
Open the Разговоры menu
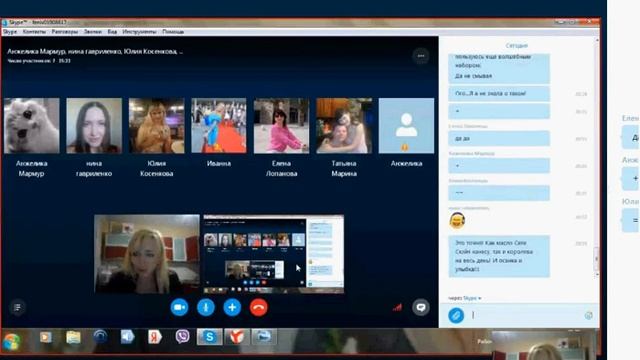pos(65,31)
